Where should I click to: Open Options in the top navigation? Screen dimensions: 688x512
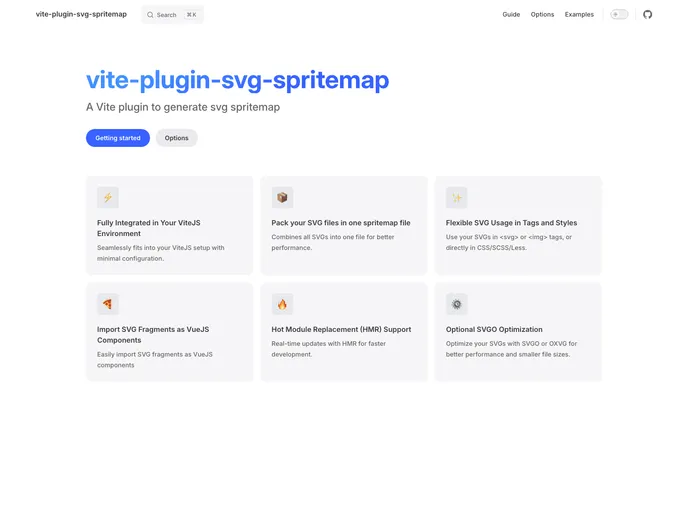tap(542, 14)
